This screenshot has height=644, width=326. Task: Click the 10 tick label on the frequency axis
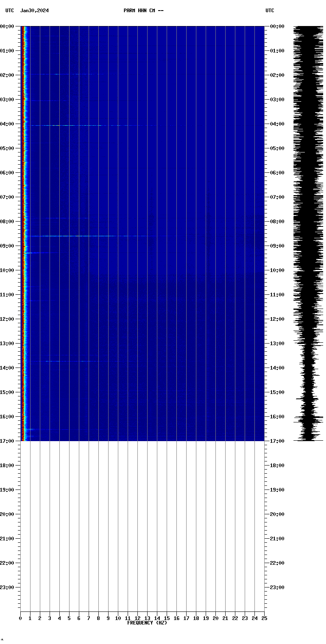point(118,618)
